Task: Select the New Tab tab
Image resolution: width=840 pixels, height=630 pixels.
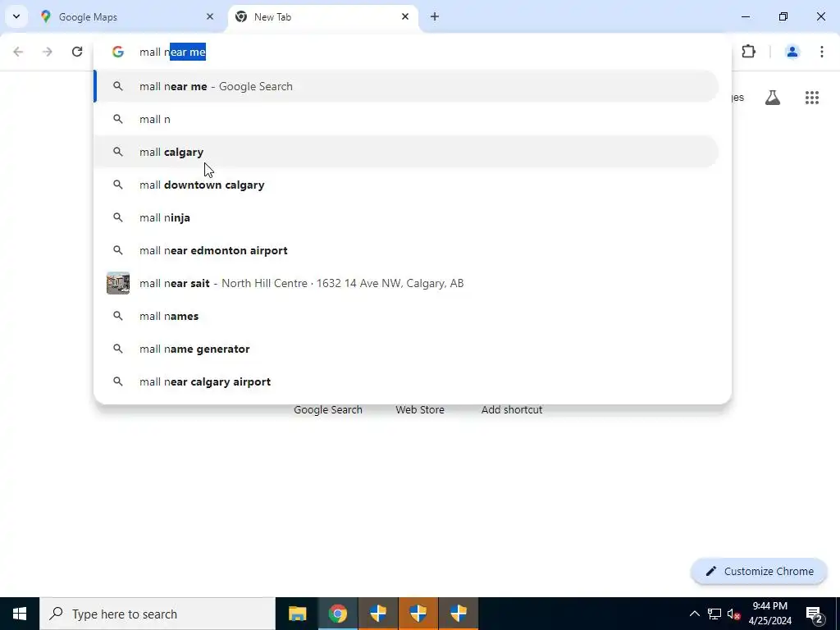Action: [x=323, y=16]
